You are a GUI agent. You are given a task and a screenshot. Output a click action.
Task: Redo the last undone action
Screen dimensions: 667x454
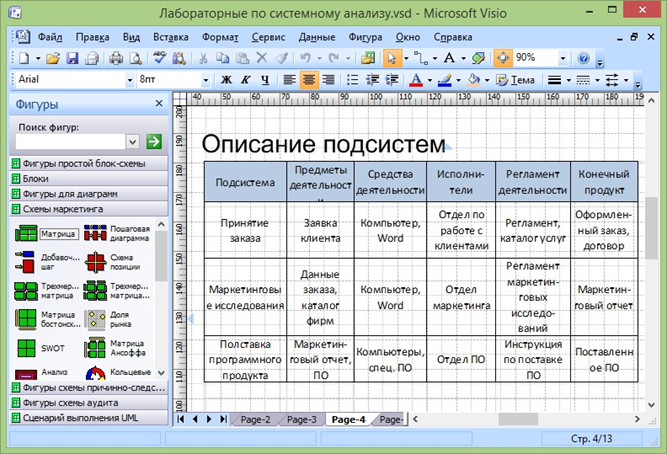point(334,58)
